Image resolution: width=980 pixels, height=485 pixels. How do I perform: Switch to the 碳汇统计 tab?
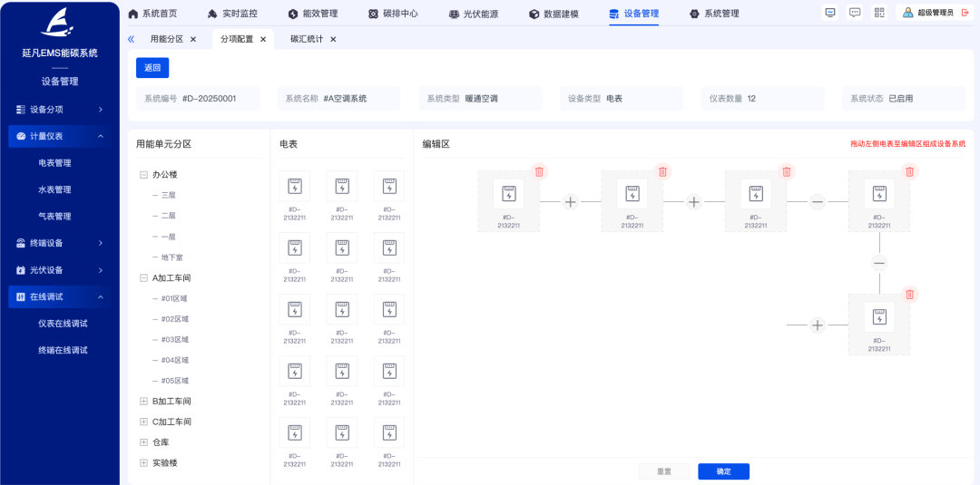(x=307, y=40)
